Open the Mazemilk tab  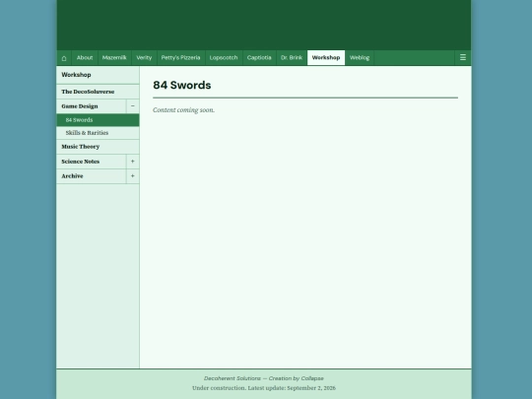114,58
